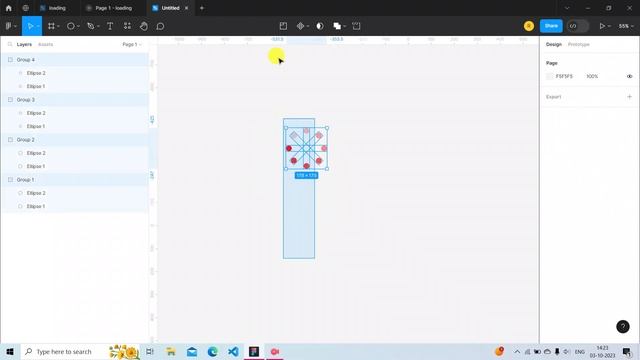Edit the F5F5F5 hex color field
Screen dimensions: 640x360
pos(564,76)
